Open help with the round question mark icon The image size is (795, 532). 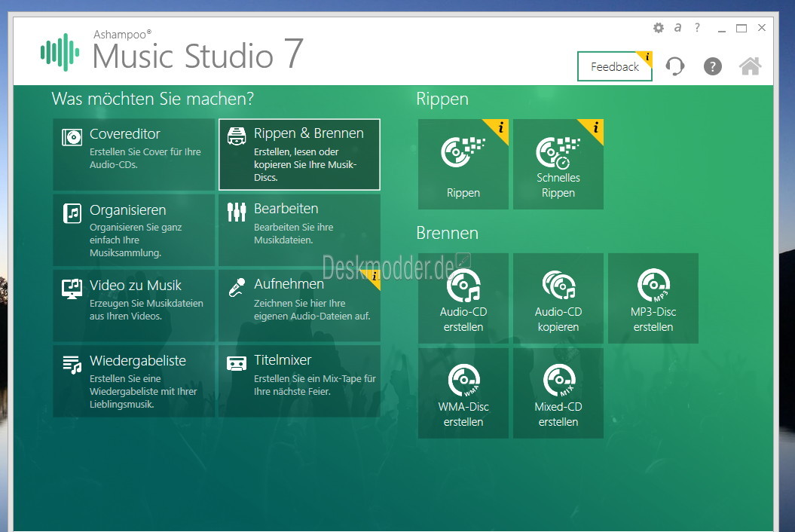(712, 66)
